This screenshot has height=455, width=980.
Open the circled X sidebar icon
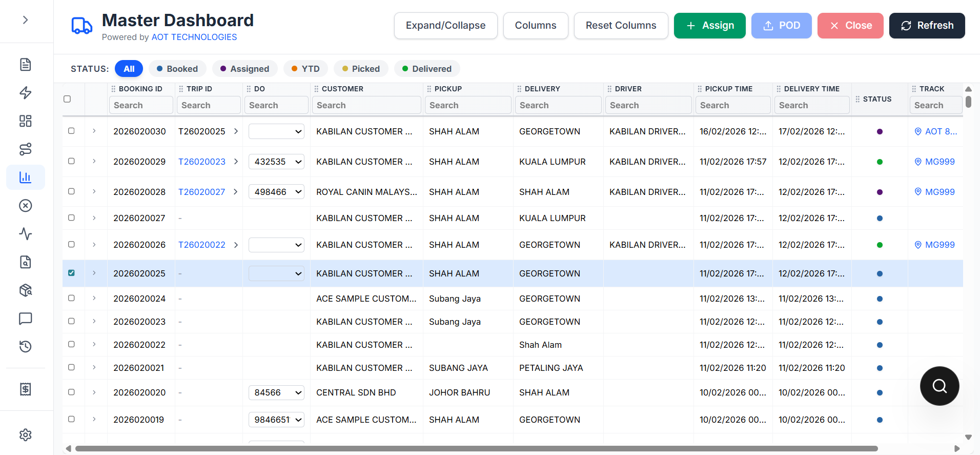click(26, 206)
